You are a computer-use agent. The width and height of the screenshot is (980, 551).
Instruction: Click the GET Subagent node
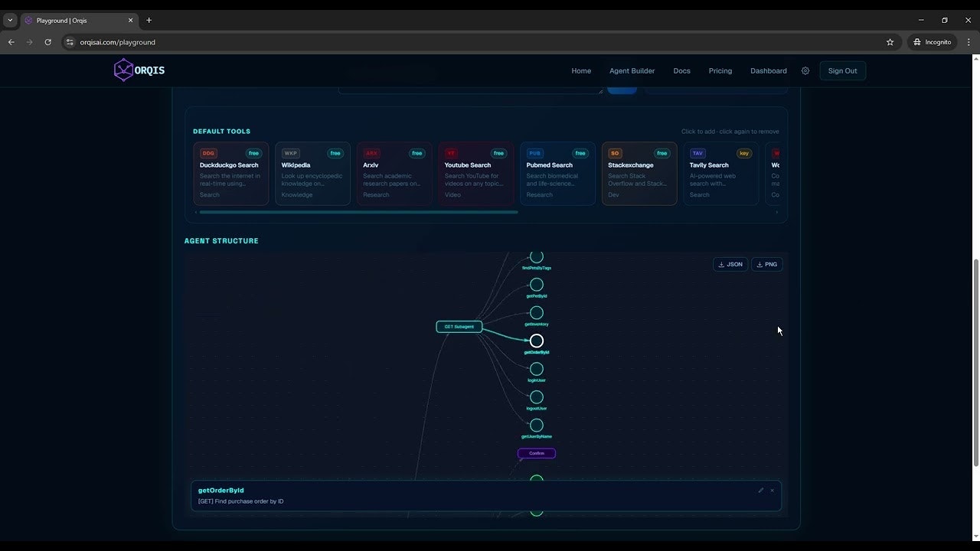tap(459, 327)
